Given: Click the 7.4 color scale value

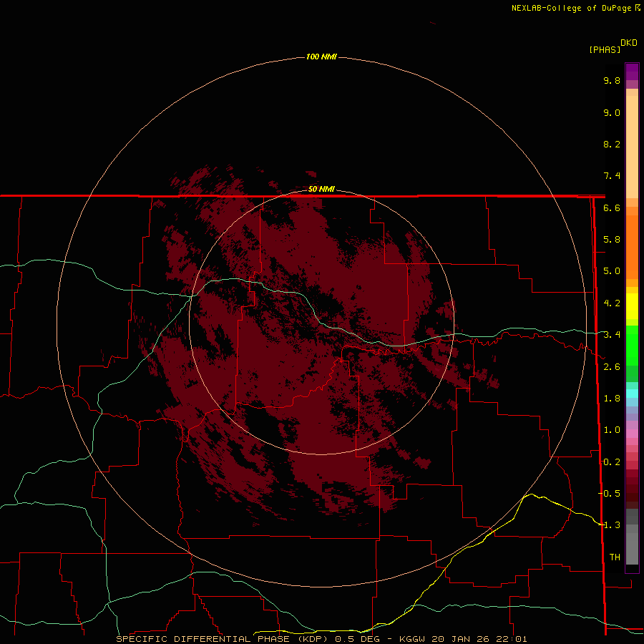Looking at the screenshot, I should click(x=612, y=176).
